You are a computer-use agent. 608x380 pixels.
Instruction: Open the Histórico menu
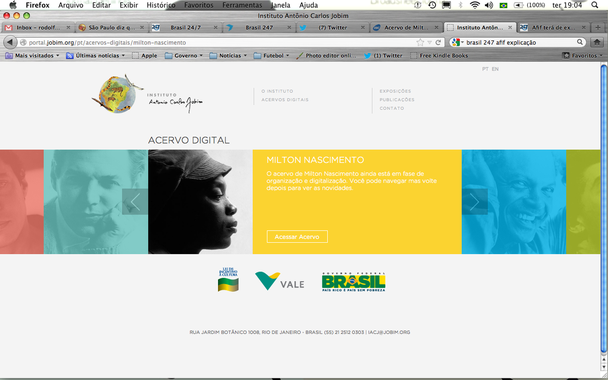pos(161,5)
